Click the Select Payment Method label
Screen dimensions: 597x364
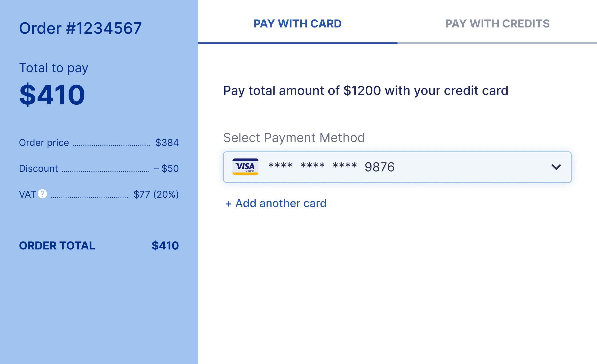pyautogui.click(x=294, y=138)
